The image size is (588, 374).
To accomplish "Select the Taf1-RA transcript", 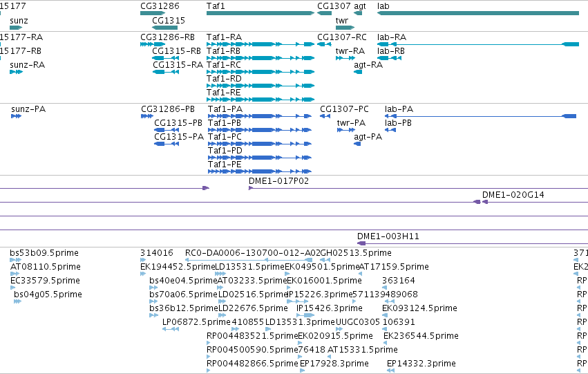I will click(x=260, y=44).
